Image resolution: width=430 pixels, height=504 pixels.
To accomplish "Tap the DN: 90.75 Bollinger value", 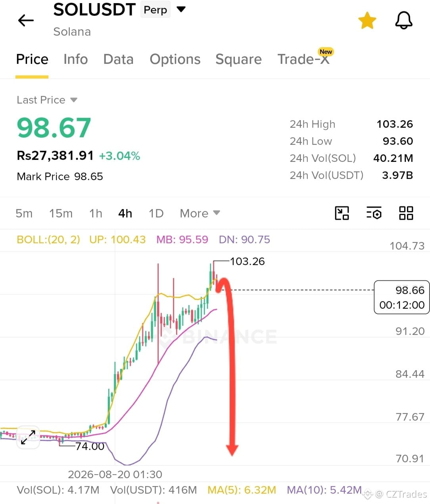I will pos(244,240).
